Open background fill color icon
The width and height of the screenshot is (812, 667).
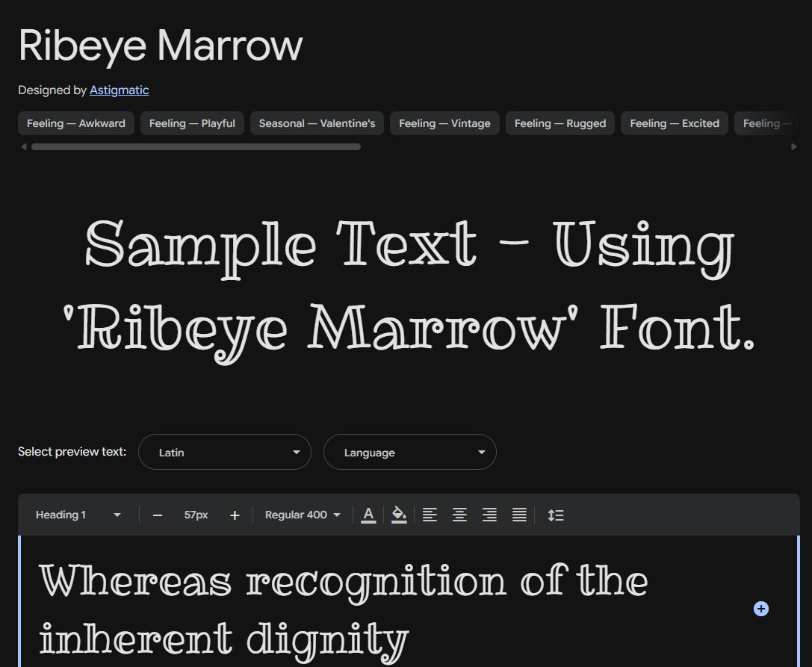[x=399, y=515]
